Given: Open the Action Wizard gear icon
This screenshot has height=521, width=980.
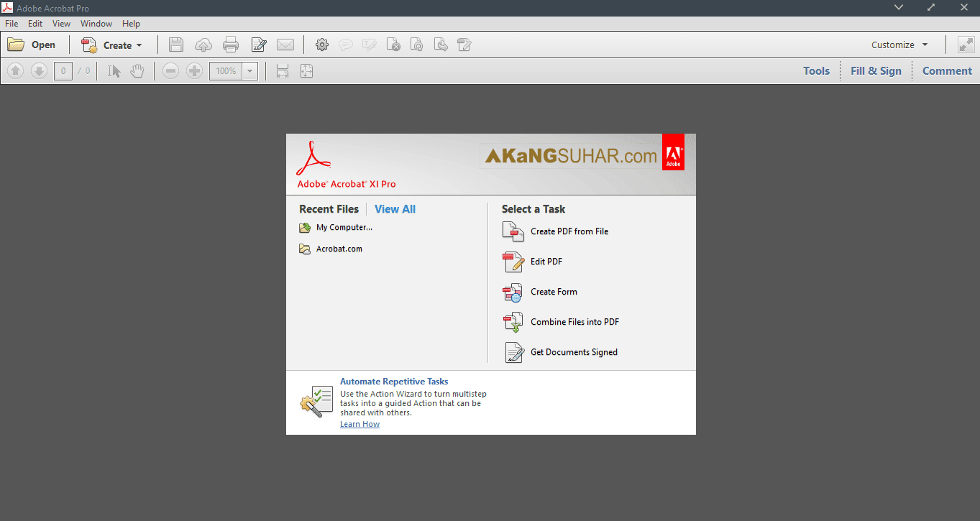Looking at the screenshot, I should 322,44.
